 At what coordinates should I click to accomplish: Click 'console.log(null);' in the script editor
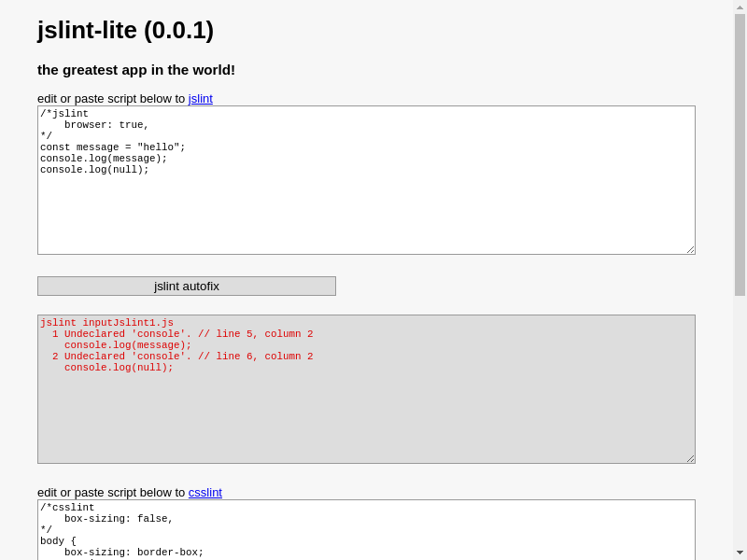[x=94, y=170]
